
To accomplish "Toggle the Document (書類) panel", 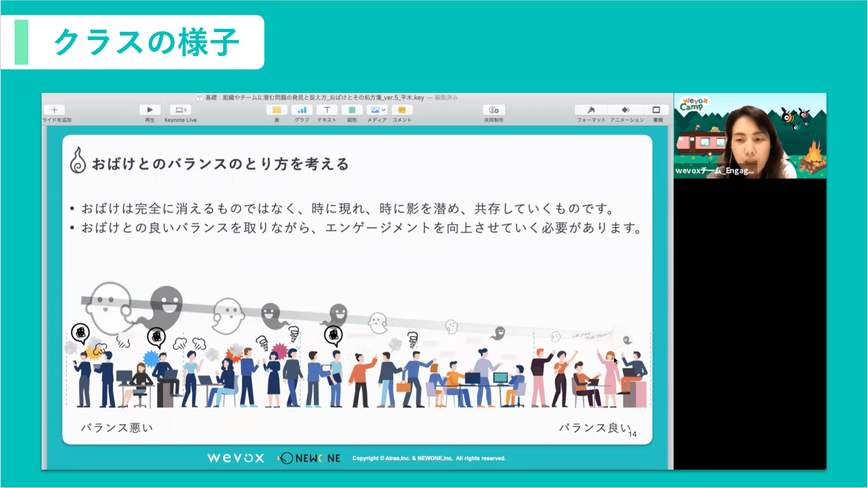I will (x=656, y=110).
